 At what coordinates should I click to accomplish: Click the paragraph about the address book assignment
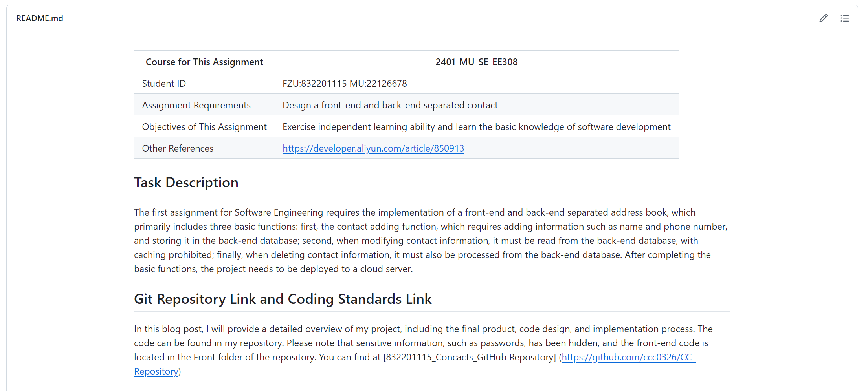coord(430,241)
